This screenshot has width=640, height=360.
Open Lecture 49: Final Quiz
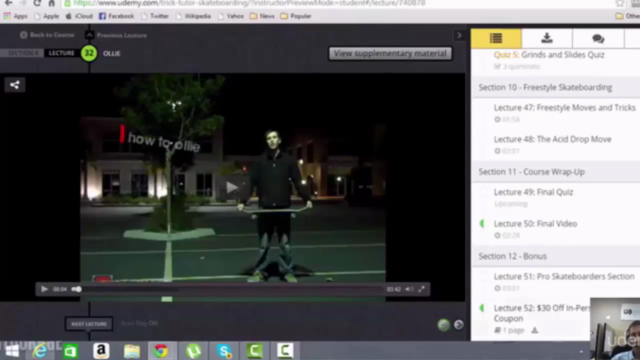533,192
